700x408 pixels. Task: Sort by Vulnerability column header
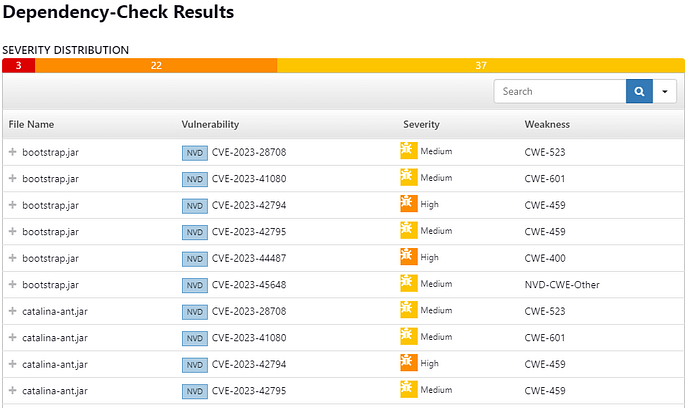pyautogui.click(x=210, y=125)
